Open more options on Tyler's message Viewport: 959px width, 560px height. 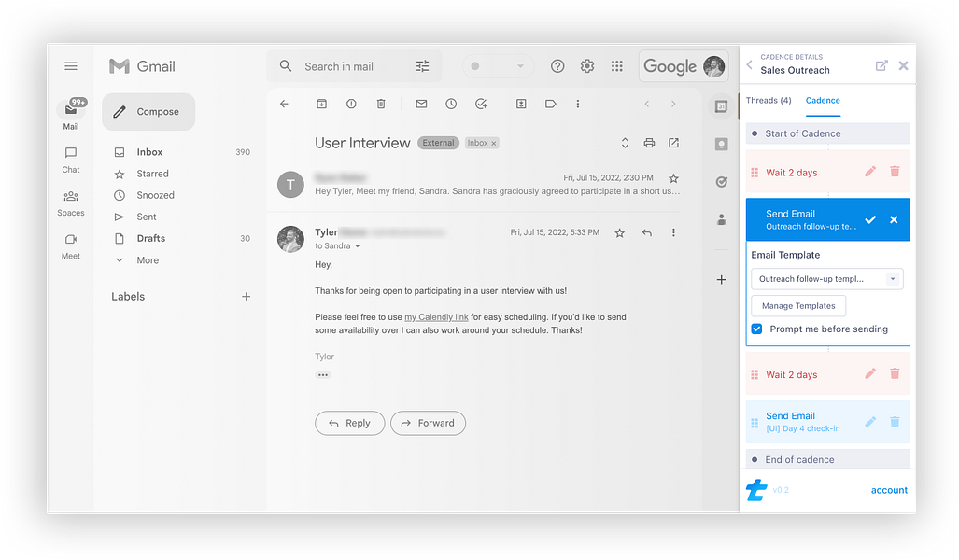(673, 233)
